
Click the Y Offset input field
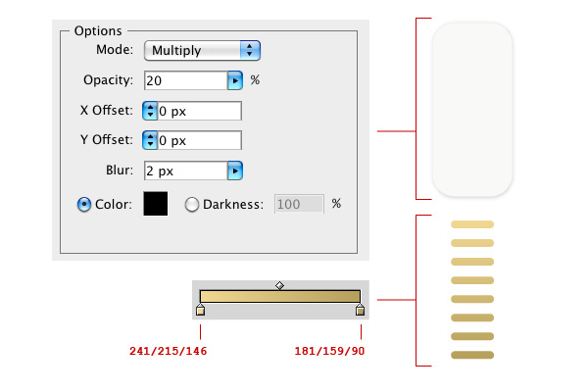point(200,140)
